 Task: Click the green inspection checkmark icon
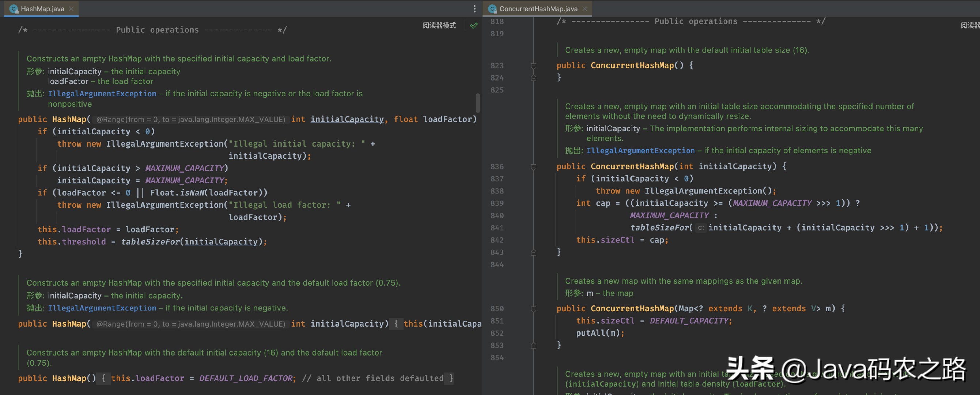click(474, 26)
